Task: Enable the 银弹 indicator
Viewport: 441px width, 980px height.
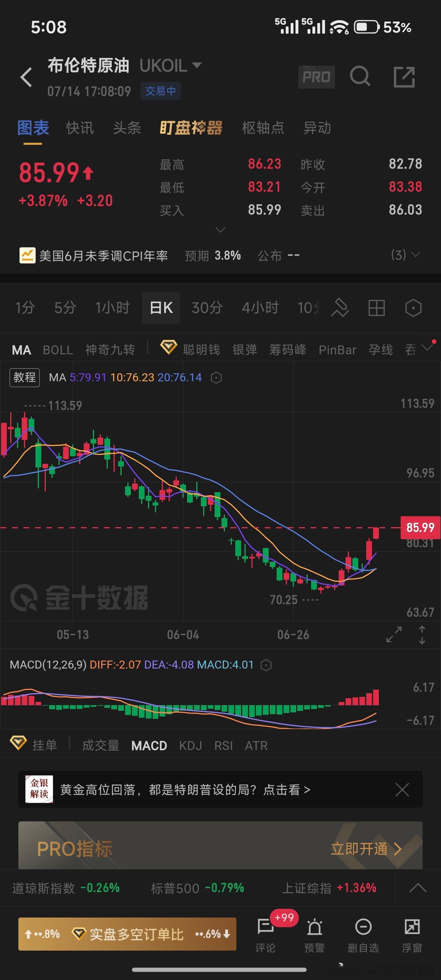Action: [245, 350]
